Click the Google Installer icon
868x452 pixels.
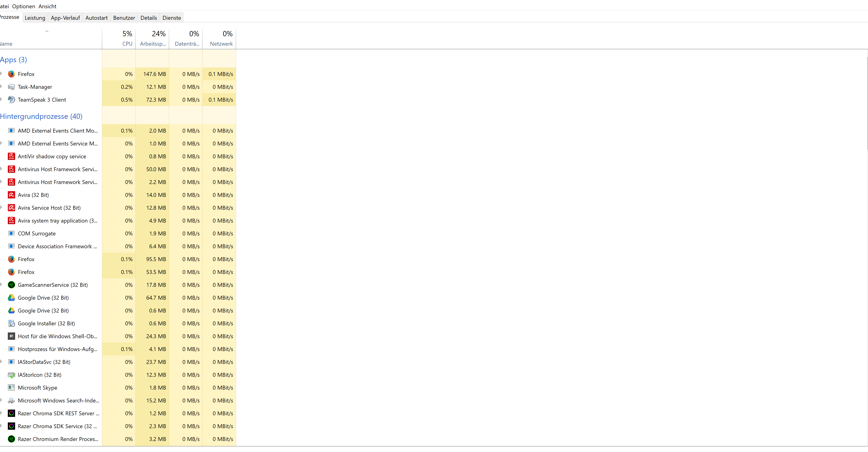[x=11, y=323]
